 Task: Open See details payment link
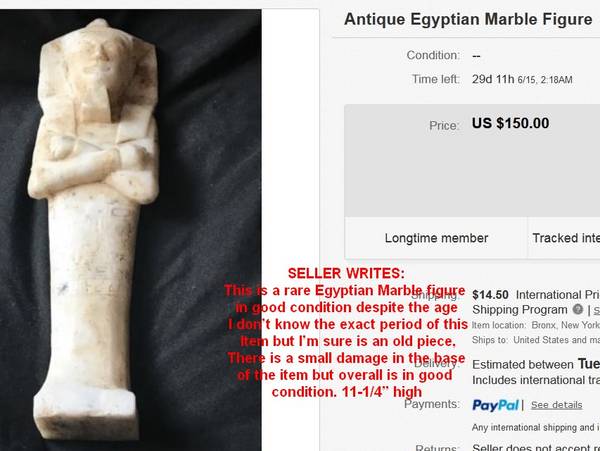[556, 405]
